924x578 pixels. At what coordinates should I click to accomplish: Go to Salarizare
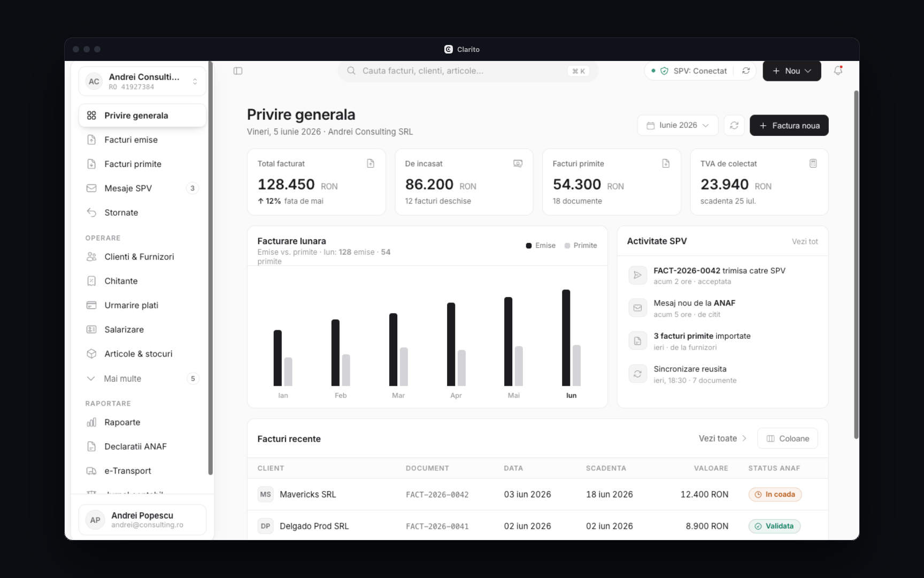142,330
